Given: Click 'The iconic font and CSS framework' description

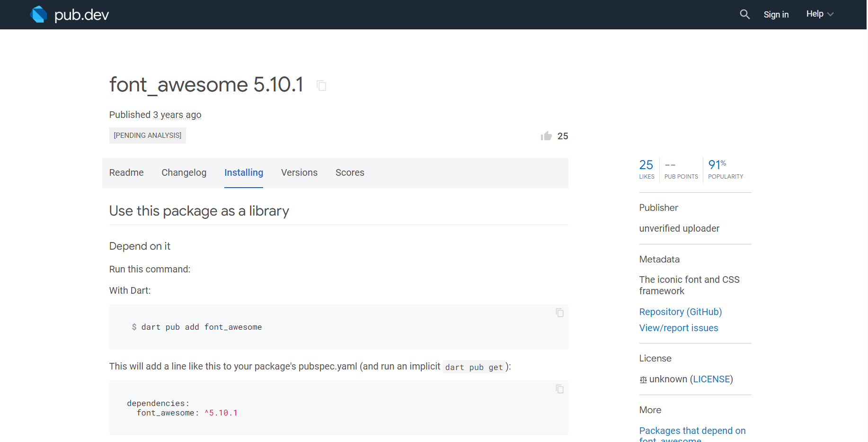Looking at the screenshot, I should (x=690, y=285).
